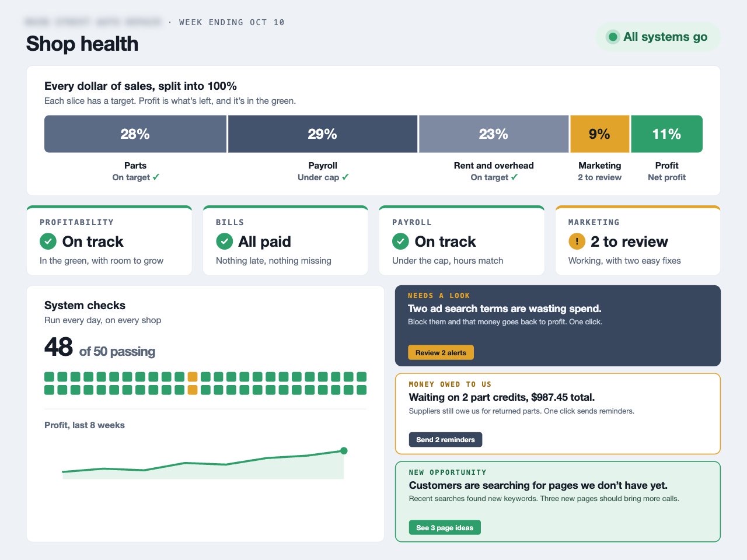Select the 28% Parts bar segment

click(135, 134)
